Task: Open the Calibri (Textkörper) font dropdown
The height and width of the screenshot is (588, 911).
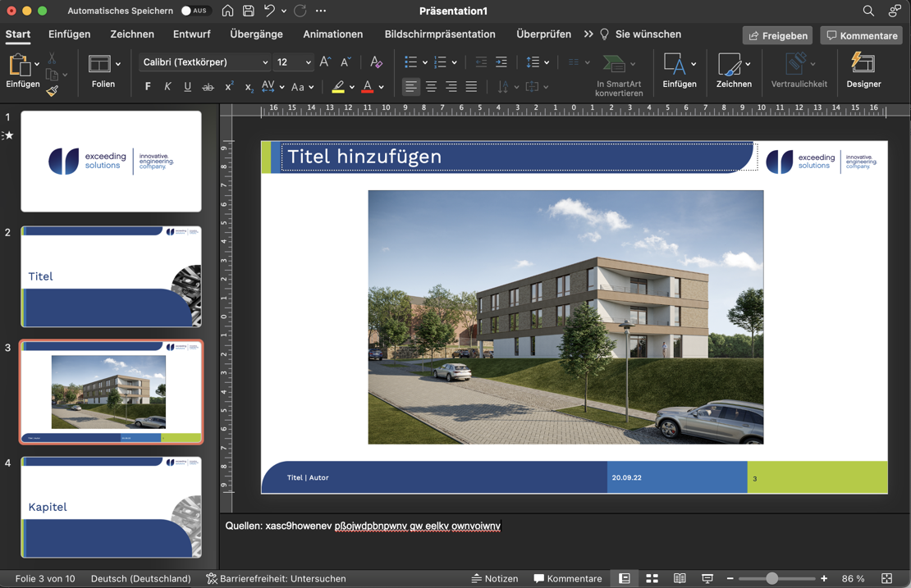Action: [204, 62]
